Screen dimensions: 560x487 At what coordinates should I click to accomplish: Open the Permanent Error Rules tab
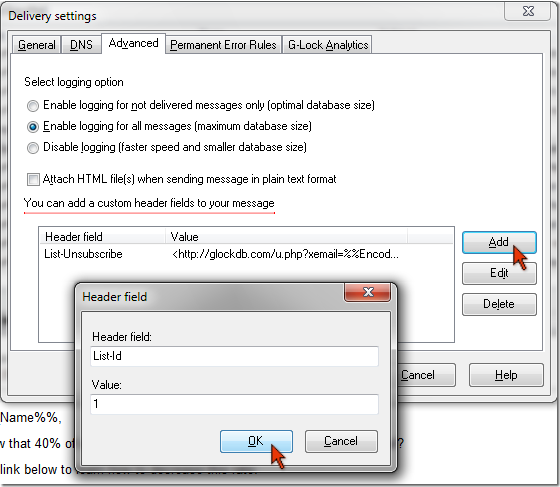click(223, 45)
